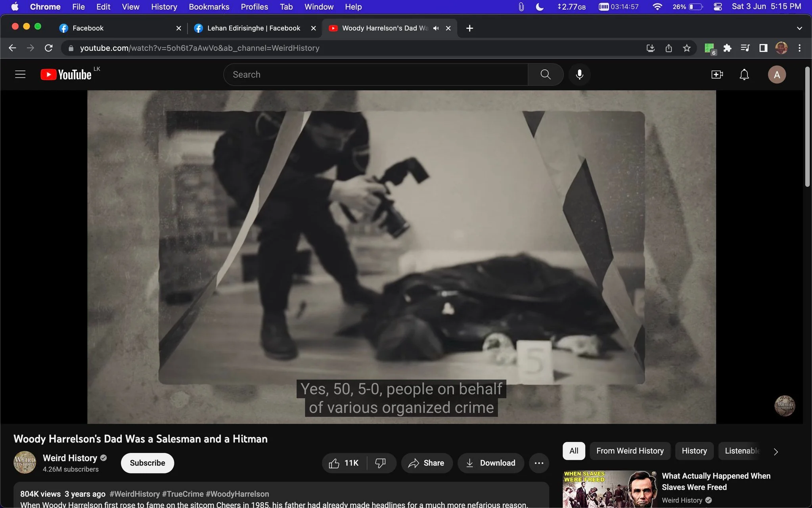Click the Wi-Fi status icon
812x508 pixels.
pos(657,7)
